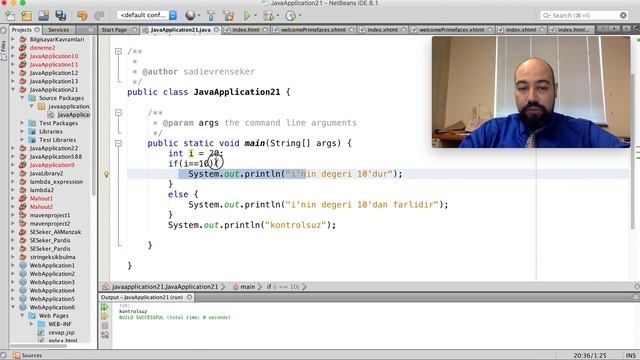
Task: Click the Redo toolbar icon
Action: 99,16
